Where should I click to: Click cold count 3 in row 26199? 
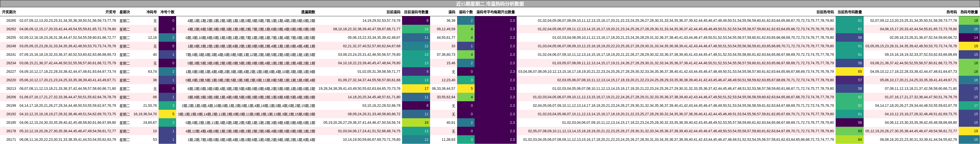[x=167, y=106]
